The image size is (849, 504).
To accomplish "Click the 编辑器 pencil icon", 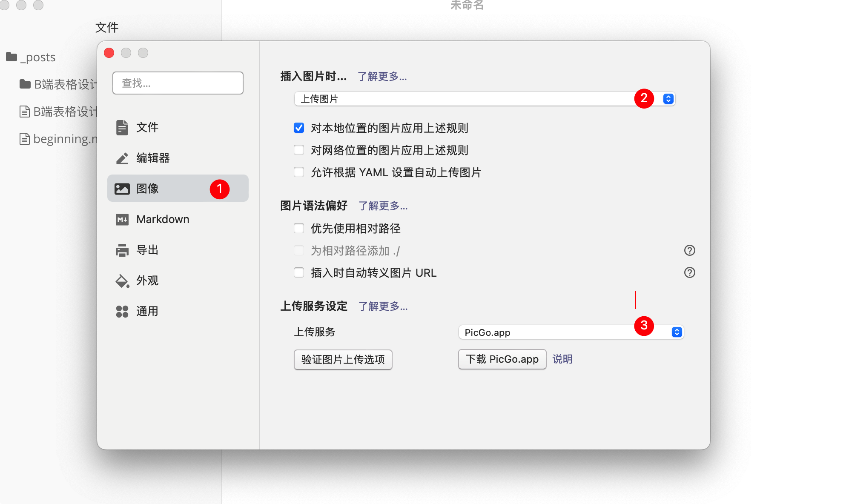I will 122,158.
